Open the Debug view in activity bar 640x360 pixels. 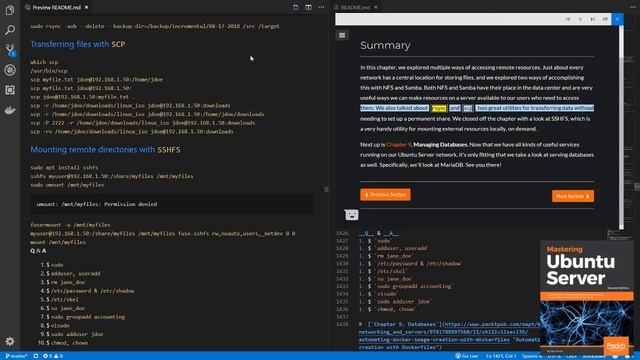[x=10, y=70]
